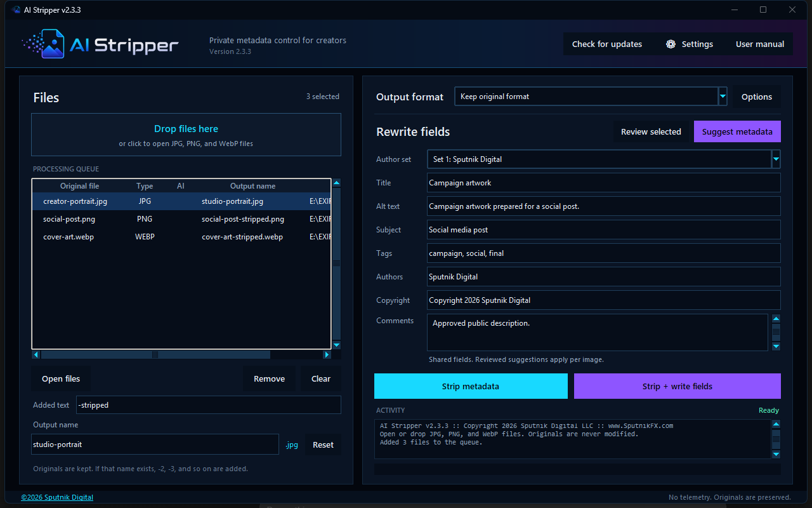The image size is (812, 508).
Task: Click the Comments text area
Action: click(x=598, y=332)
